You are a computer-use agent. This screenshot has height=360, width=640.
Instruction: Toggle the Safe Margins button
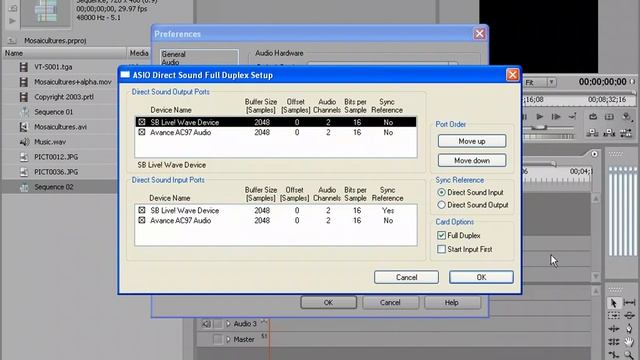(609, 117)
